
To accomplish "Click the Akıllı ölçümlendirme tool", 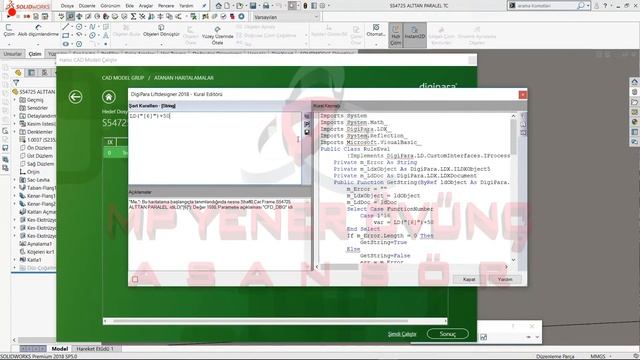I will point(38,30).
